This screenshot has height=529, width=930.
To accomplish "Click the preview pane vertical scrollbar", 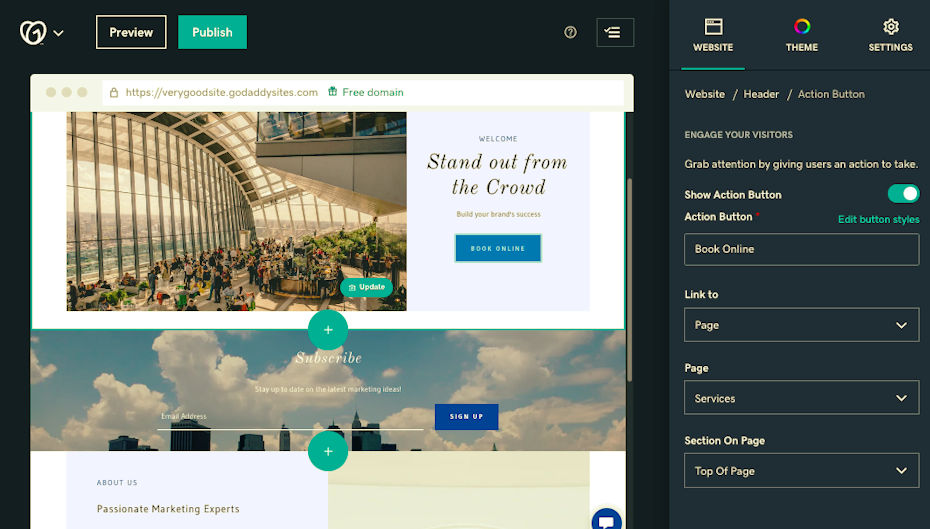I will click(x=629, y=279).
